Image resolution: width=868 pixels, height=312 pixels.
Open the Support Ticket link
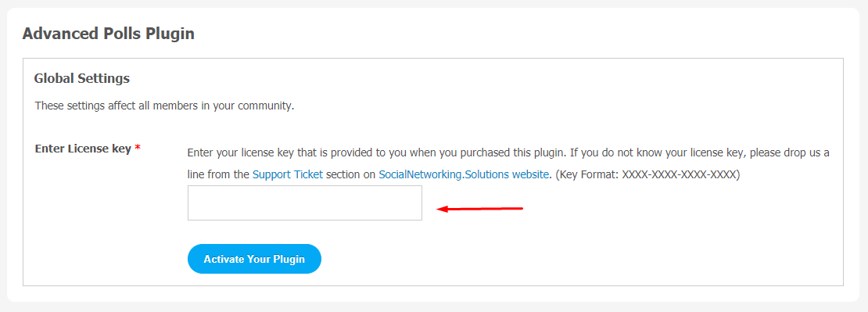point(287,174)
